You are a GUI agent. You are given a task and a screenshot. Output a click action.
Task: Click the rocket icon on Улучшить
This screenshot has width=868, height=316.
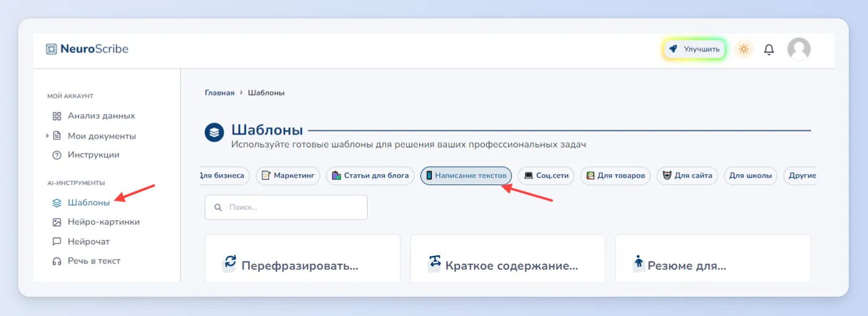pos(673,49)
